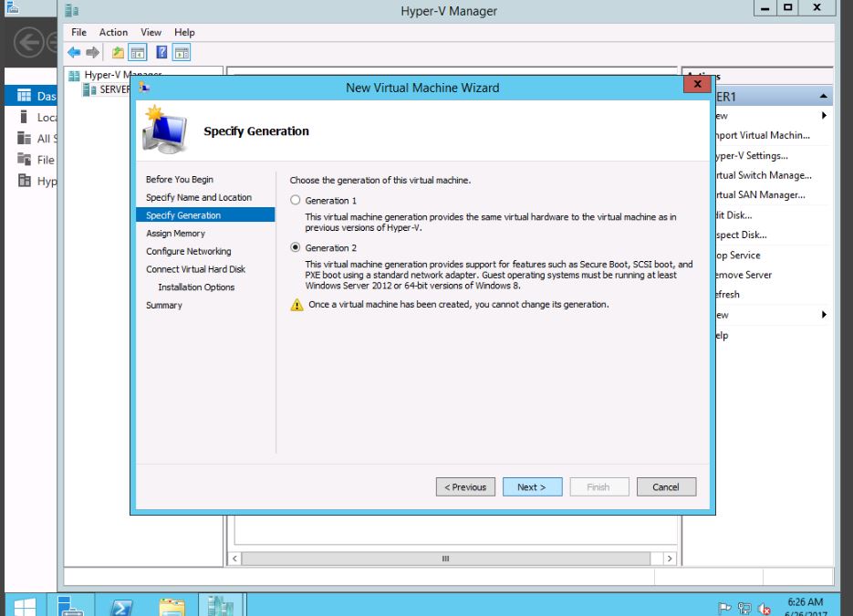Click the horizontal scrollbar thumb

click(445, 559)
